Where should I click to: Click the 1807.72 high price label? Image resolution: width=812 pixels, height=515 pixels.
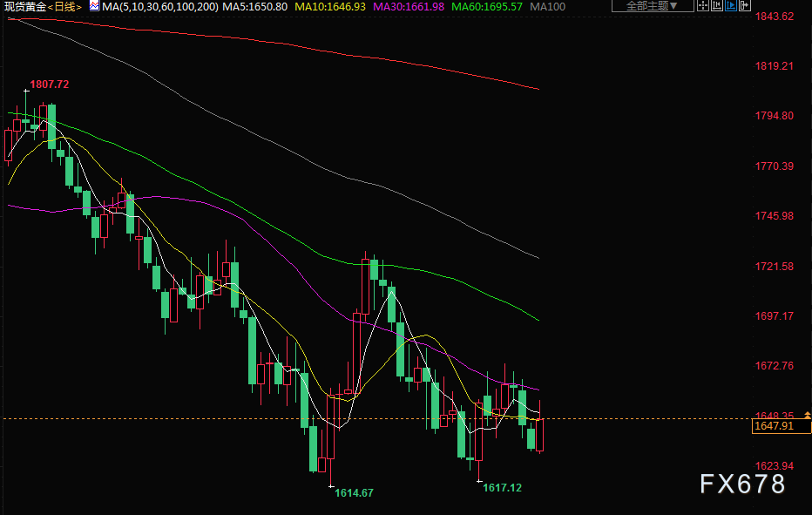tap(49, 84)
